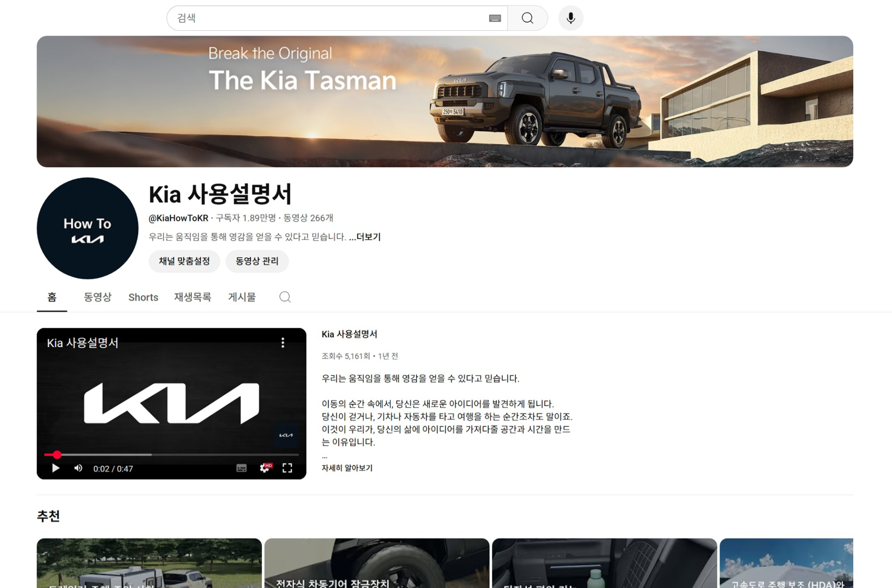Open the 재생목록 tab
The width and height of the screenshot is (892, 588).
click(192, 297)
